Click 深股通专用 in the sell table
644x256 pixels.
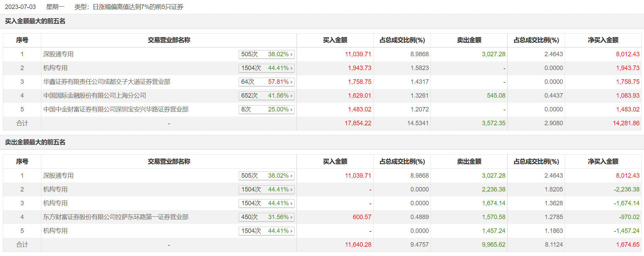[58, 176]
